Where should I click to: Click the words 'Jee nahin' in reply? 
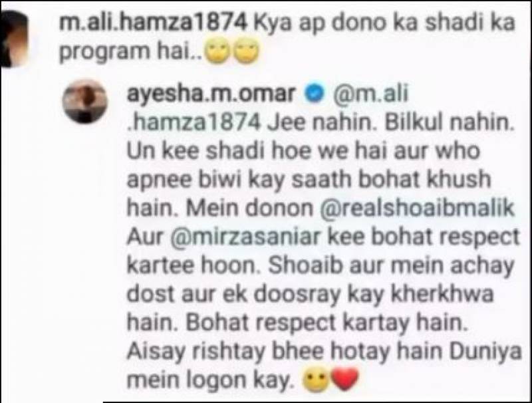click(322, 122)
